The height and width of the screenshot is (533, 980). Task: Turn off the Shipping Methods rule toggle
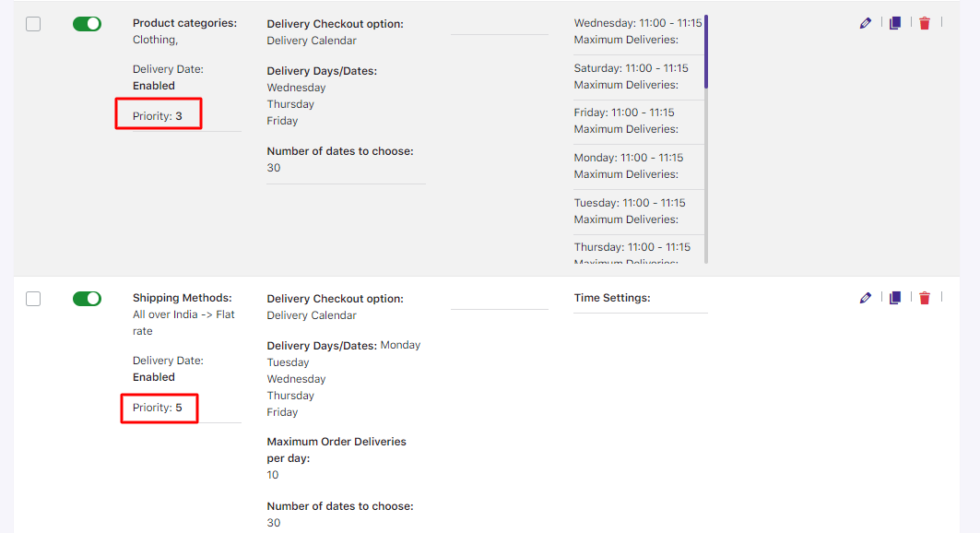tap(87, 299)
